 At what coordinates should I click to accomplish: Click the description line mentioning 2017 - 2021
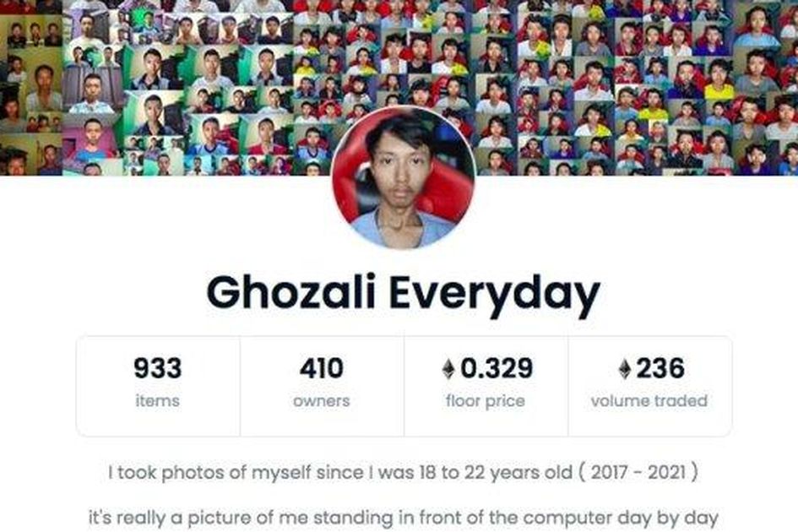pyautogui.click(x=403, y=472)
